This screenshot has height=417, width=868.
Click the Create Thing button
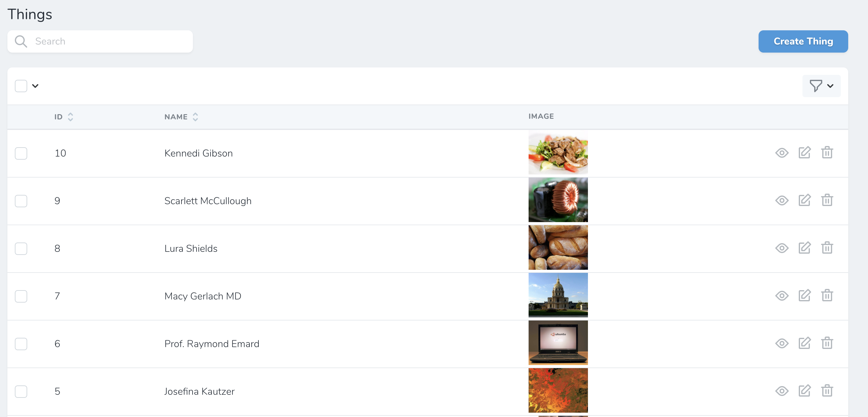click(x=803, y=41)
